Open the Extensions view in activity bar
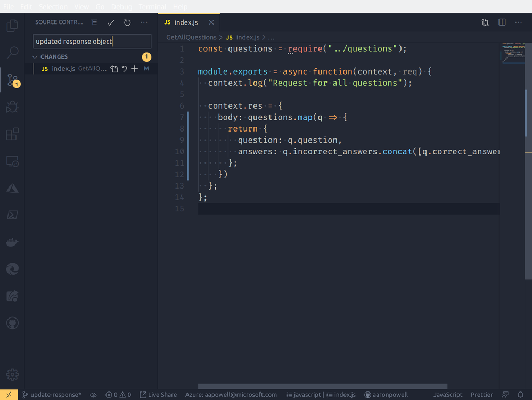Screen dimensions: 532x400 tap(12, 134)
